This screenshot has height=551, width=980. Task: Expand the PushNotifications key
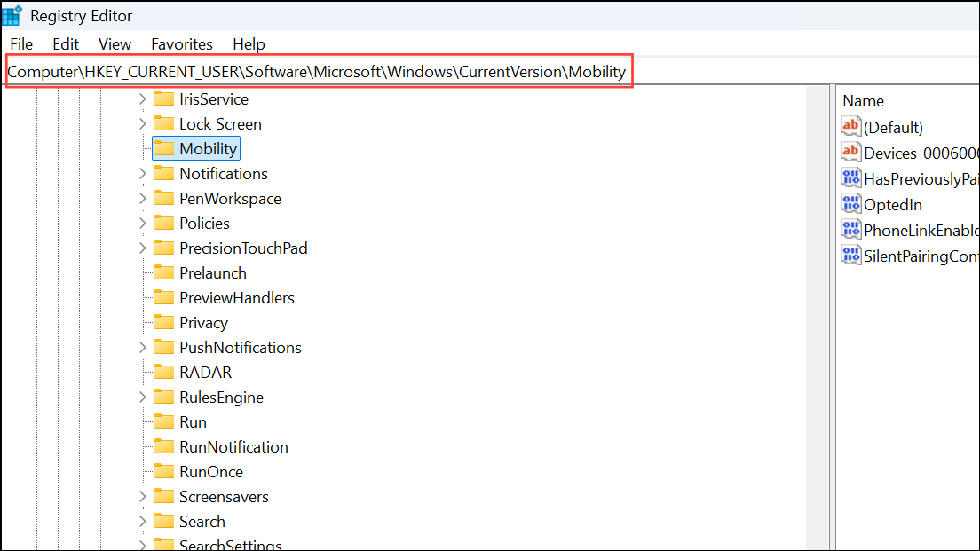coord(143,347)
